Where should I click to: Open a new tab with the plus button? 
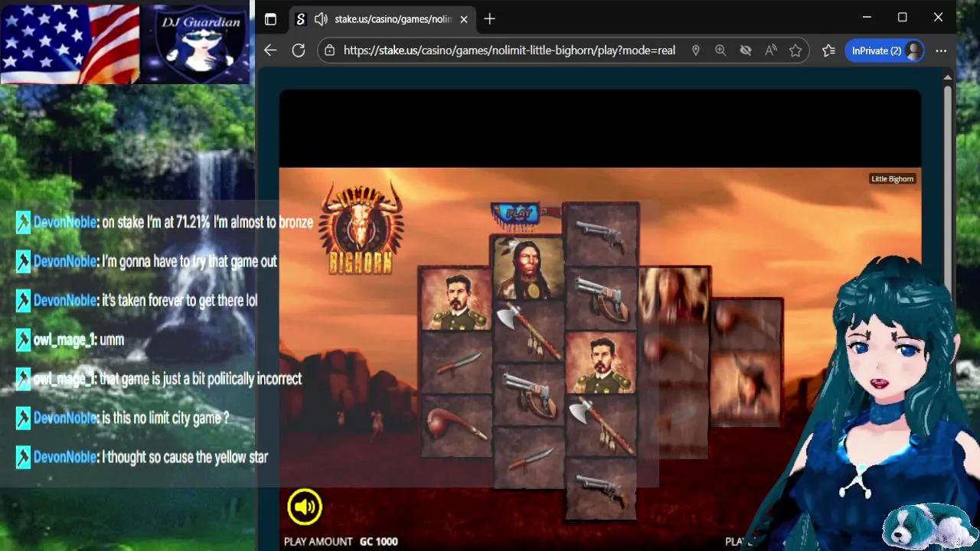click(x=490, y=19)
